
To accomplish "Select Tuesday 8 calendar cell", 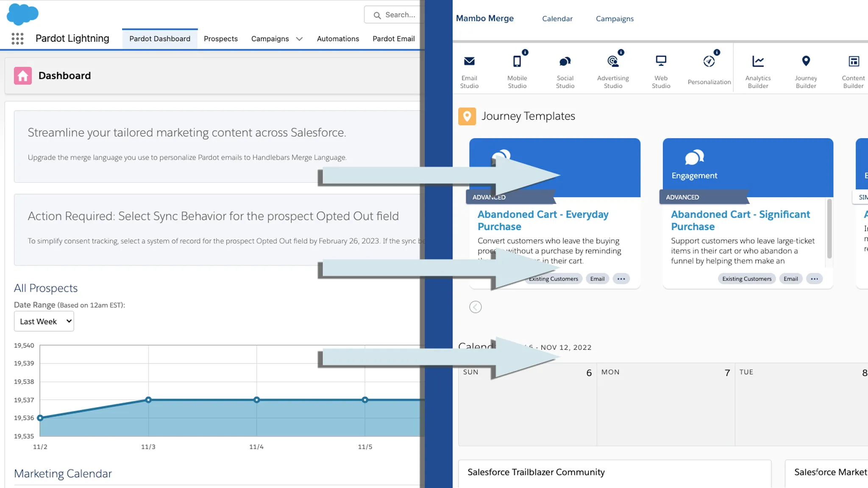I will (x=801, y=405).
